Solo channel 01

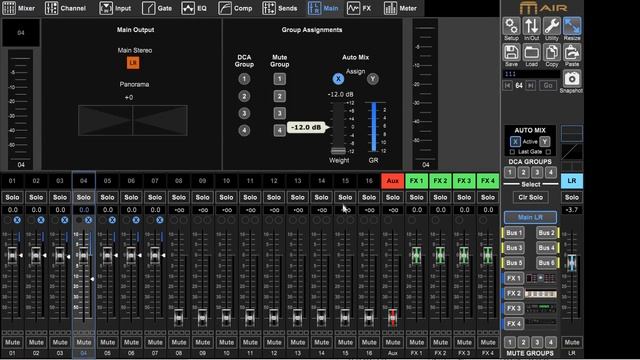tap(12, 197)
